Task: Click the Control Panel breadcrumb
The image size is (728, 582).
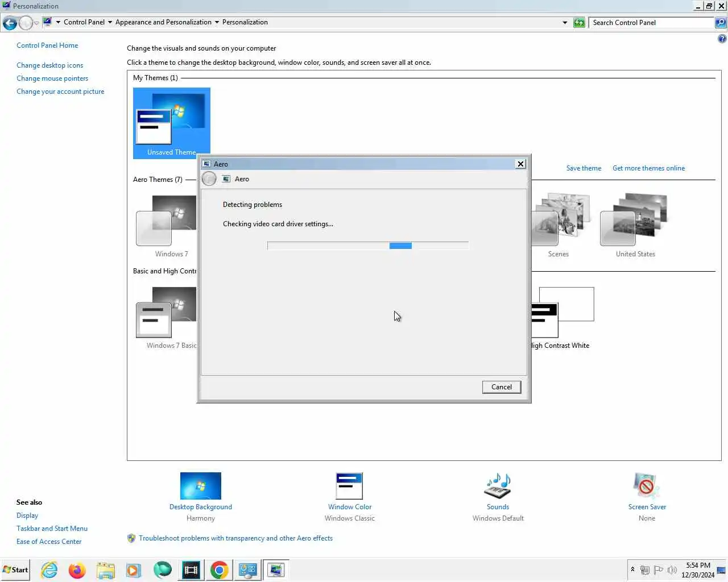Action: (x=84, y=22)
